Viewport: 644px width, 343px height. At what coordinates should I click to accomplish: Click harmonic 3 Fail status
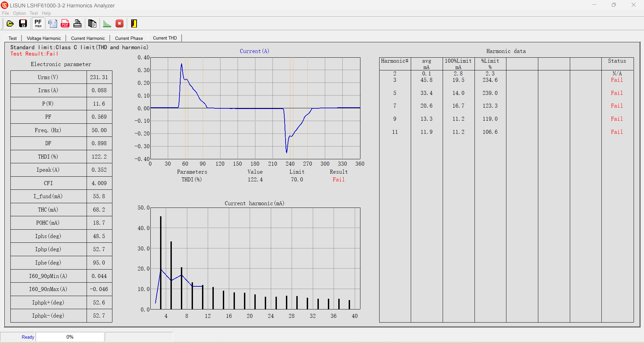pyautogui.click(x=617, y=80)
